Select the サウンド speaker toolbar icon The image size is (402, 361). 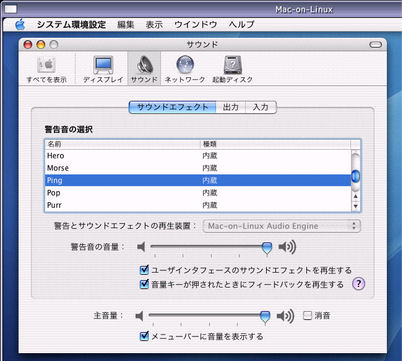pos(144,69)
